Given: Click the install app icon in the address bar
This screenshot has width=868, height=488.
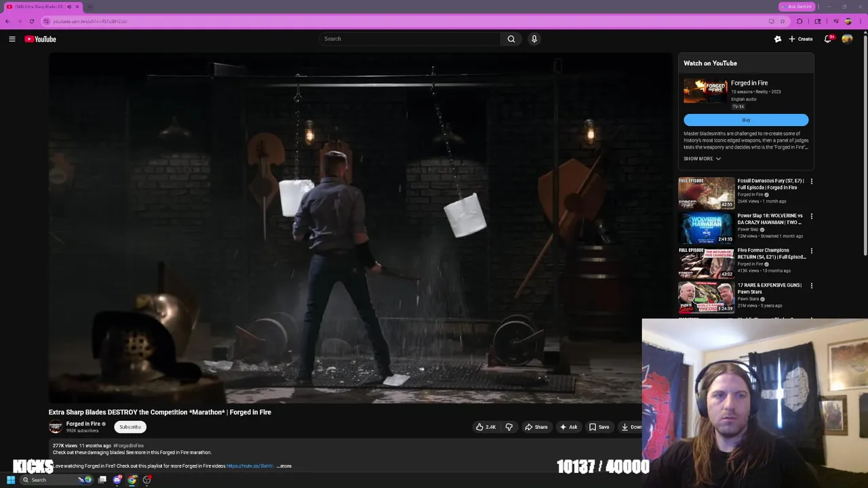Looking at the screenshot, I should pos(771,21).
